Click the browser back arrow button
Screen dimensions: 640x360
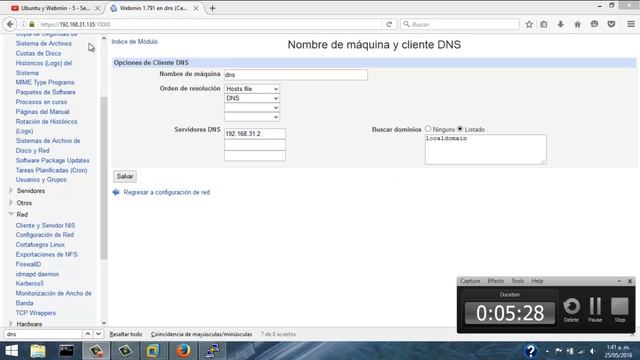pyautogui.click(x=10, y=24)
